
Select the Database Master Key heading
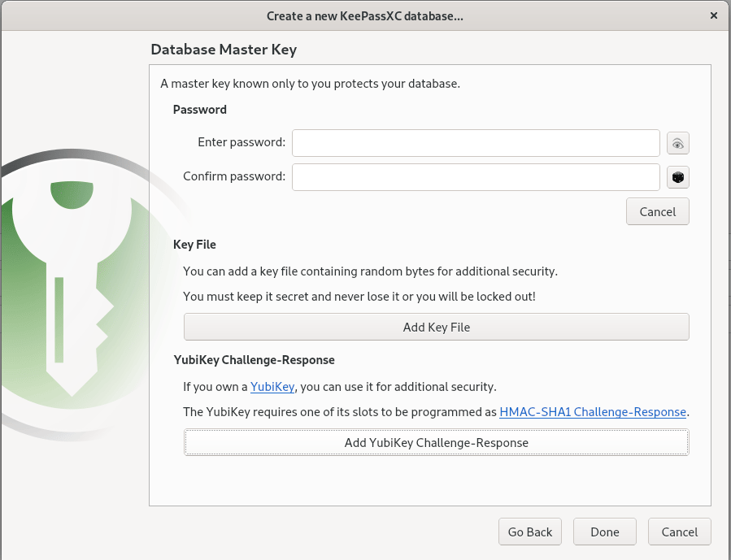(x=224, y=50)
